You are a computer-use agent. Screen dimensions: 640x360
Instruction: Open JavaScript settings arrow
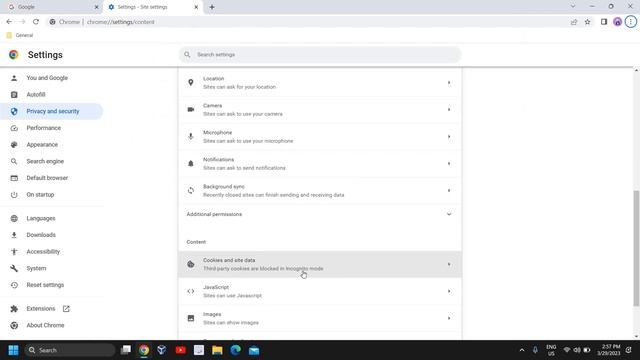pos(449,291)
